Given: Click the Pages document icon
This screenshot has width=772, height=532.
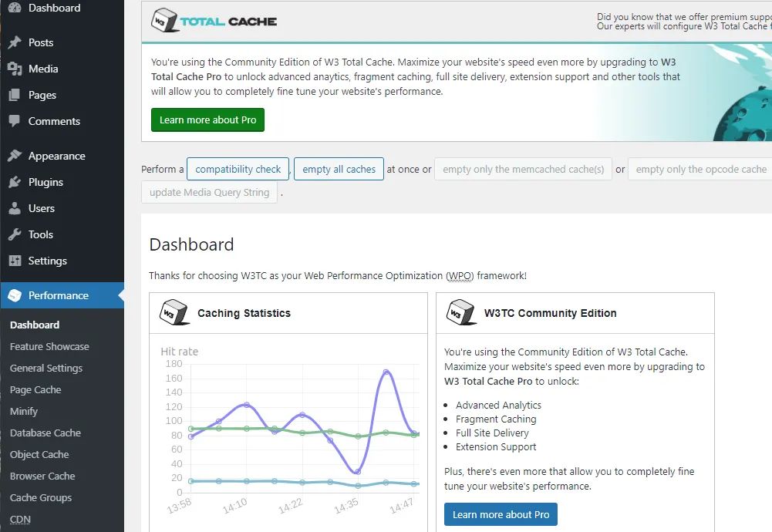Looking at the screenshot, I should point(15,95).
